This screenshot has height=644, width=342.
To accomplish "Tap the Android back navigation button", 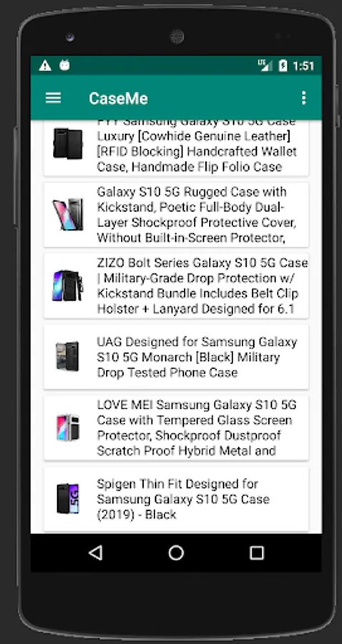I will click(96, 553).
